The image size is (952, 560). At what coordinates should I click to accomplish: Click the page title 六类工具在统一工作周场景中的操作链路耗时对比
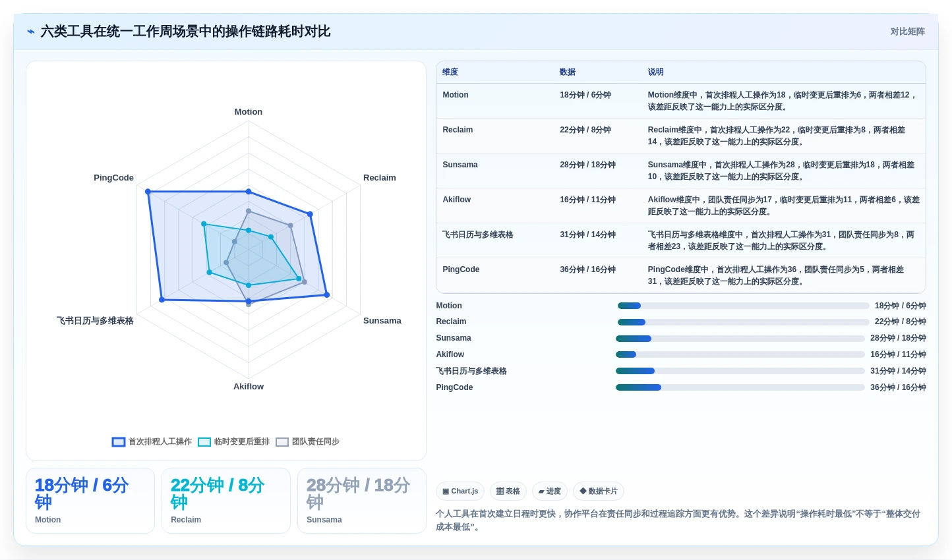pyautogui.click(x=185, y=32)
